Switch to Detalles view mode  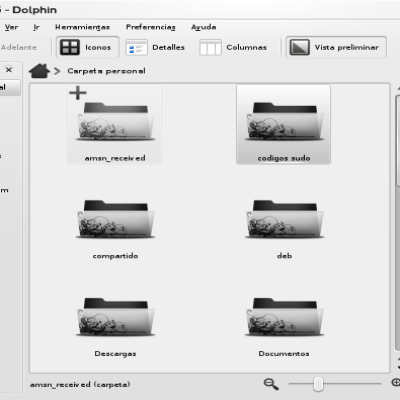click(x=155, y=47)
